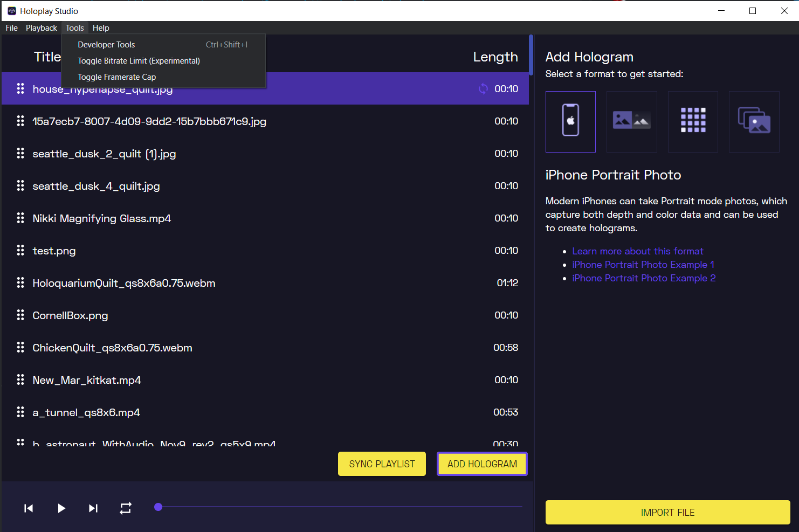This screenshot has height=532, width=799.
Task: Toggle the Framerate Cap
Action: [x=116, y=77]
